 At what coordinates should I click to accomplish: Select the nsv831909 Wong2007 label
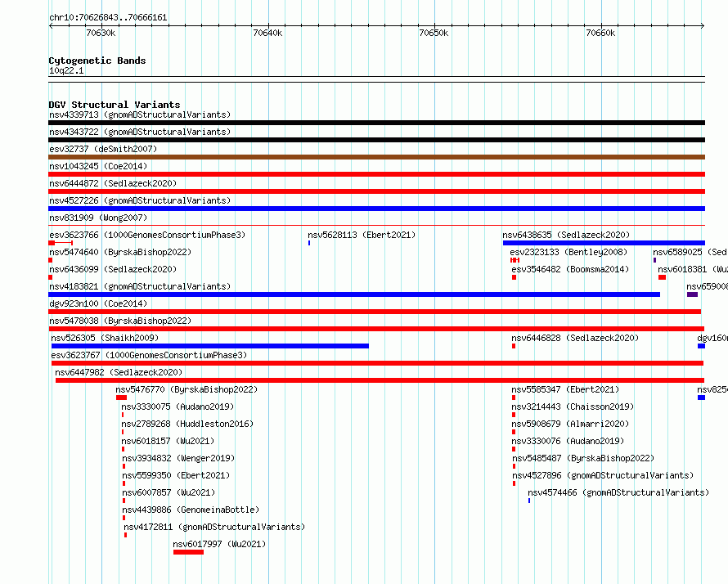98,218
